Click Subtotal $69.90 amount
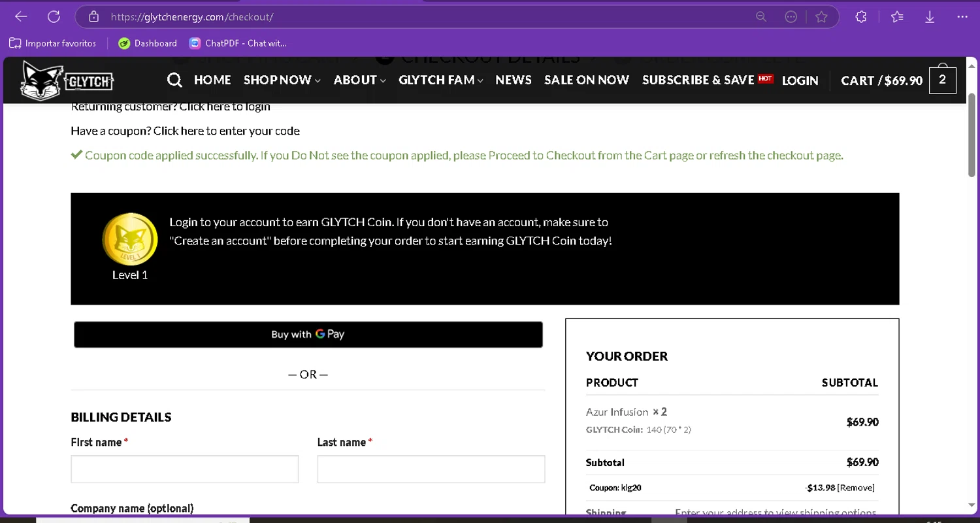This screenshot has width=980, height=523. 862,462
